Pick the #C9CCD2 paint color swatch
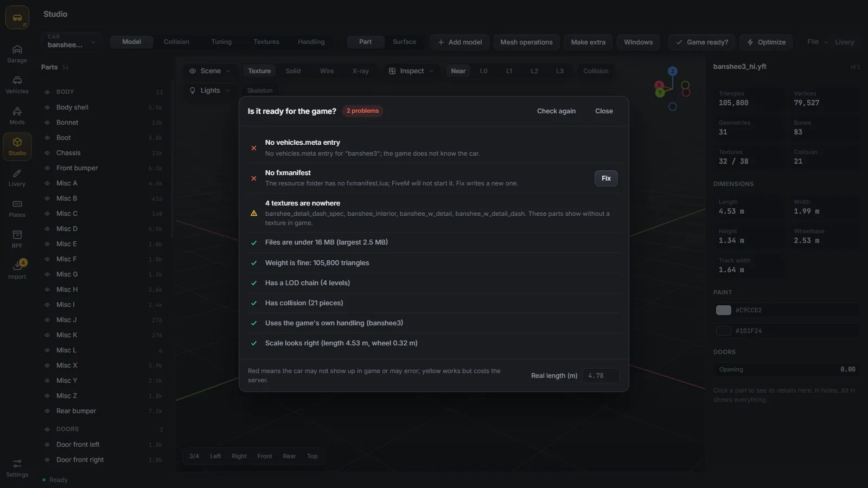This screenshot has width=868, height=488. (724, 310)
